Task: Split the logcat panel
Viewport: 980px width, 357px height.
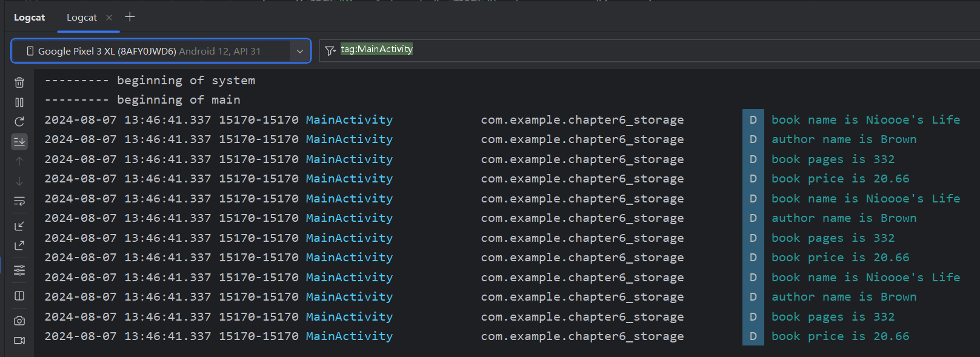Action: point(19,296)
